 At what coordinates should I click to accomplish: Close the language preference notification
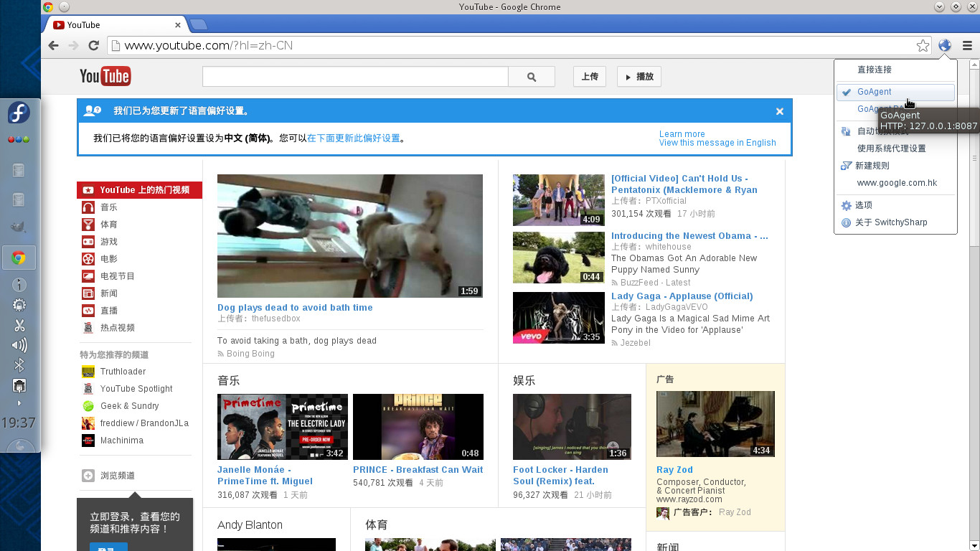[779, 111]
